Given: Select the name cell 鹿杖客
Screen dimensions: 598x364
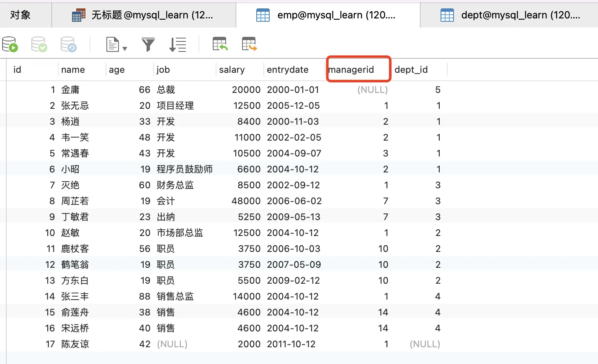Looking at the screenshot, I should tap(75, 249).
